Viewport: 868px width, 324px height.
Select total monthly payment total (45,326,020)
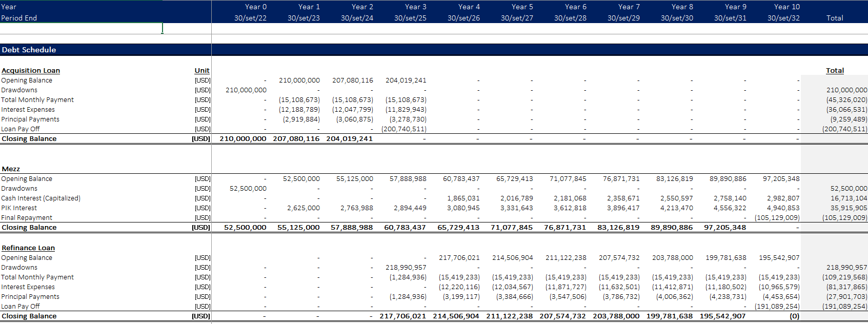tap(846, 100)
